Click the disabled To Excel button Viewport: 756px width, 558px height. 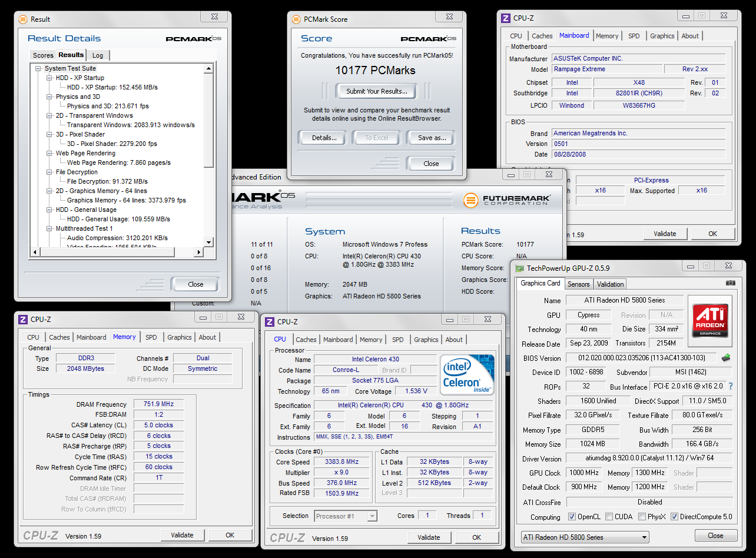click(x=377, y=138)
